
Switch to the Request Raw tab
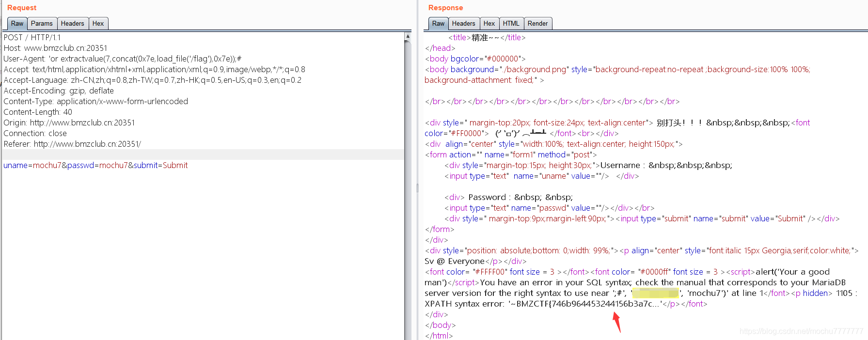[x=17, y=23]
